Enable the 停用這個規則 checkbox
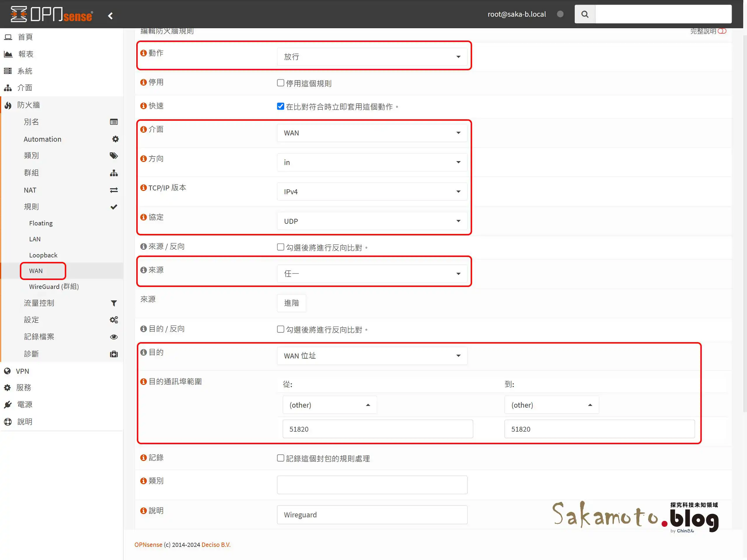This screenshot has width=747, height=560. point(280,83)
